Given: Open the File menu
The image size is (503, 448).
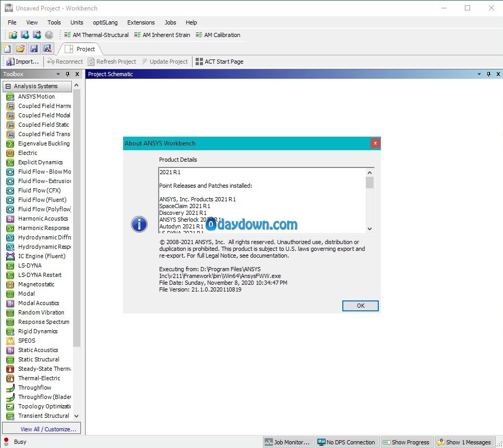Looking at the screenshot, I should point(12,22).
